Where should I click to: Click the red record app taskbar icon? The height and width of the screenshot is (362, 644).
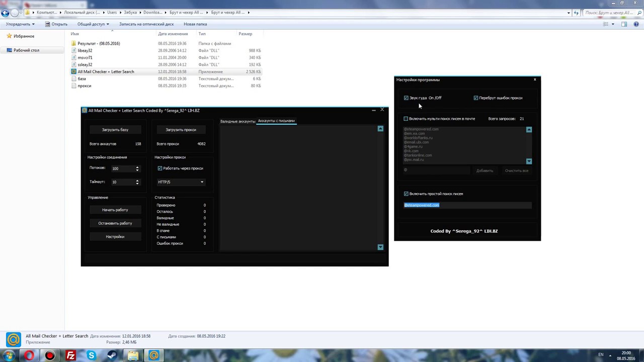pyautogui.click(x=50, y=355)
